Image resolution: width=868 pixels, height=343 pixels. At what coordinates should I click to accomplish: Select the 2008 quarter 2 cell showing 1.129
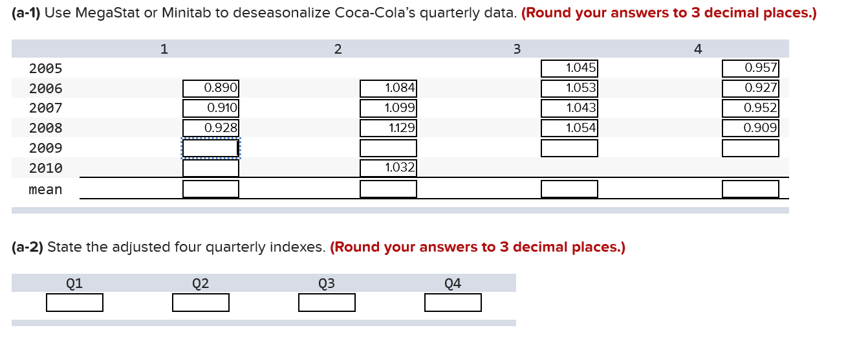pos(388,128)
